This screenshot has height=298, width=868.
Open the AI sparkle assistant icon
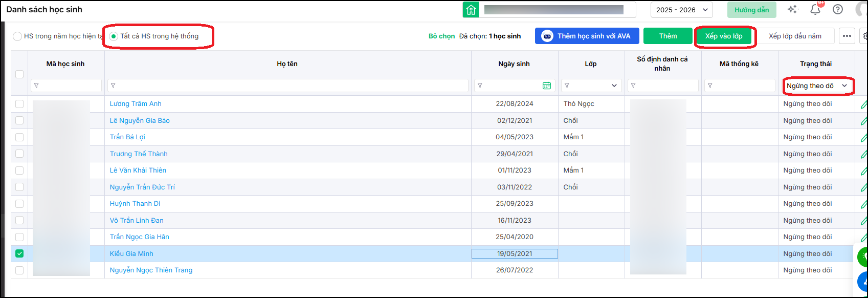pyautogui.click(x=792, y=9)
